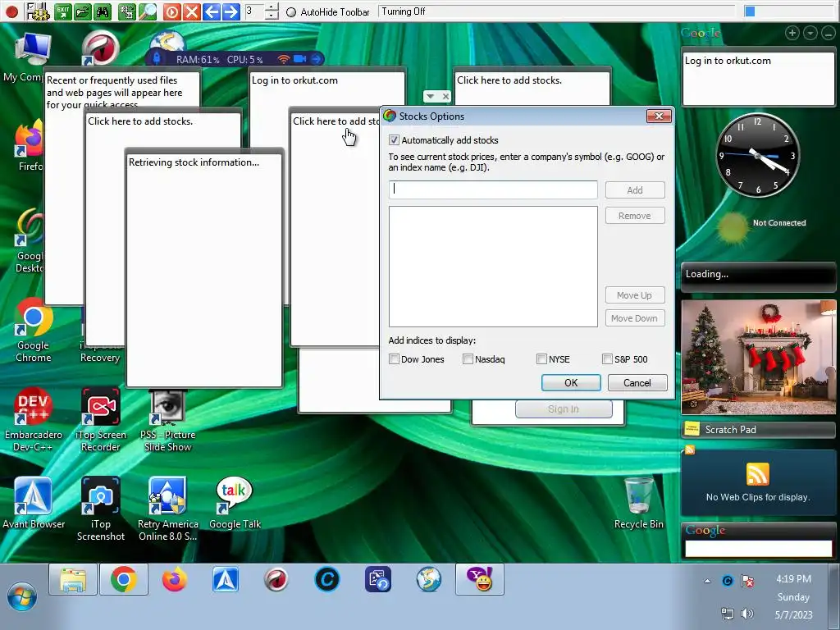
Task: Show hidden tray icons arrow
Action: (x=707, y=581)
